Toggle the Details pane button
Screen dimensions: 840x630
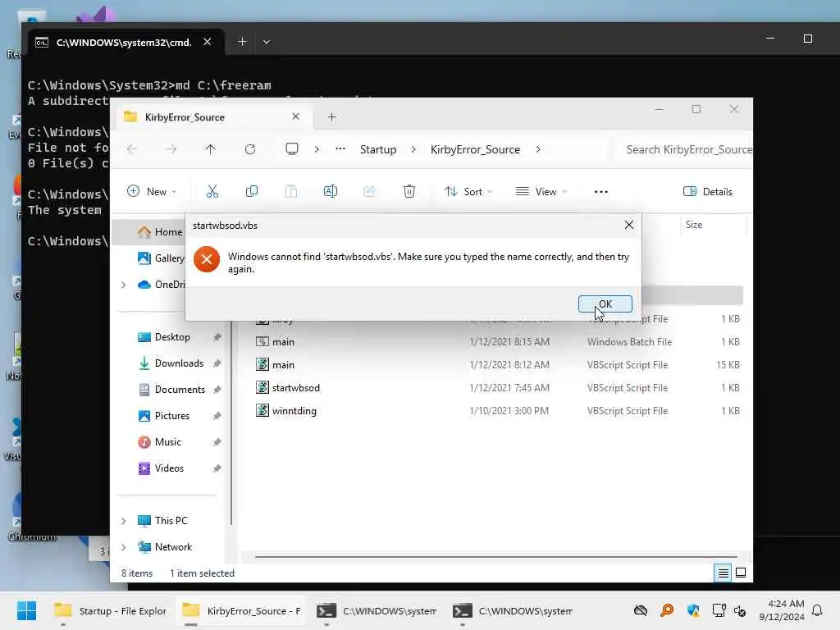(x=708, y=191)
